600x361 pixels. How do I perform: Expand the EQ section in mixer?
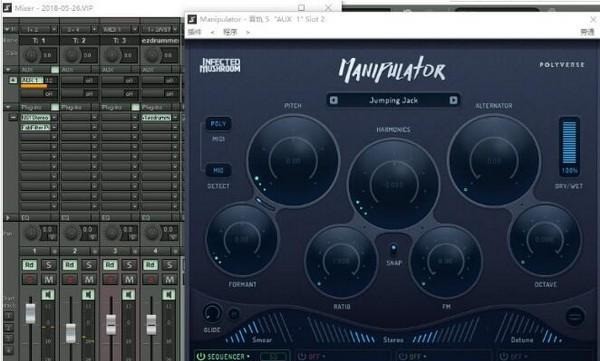click(8, 217)
